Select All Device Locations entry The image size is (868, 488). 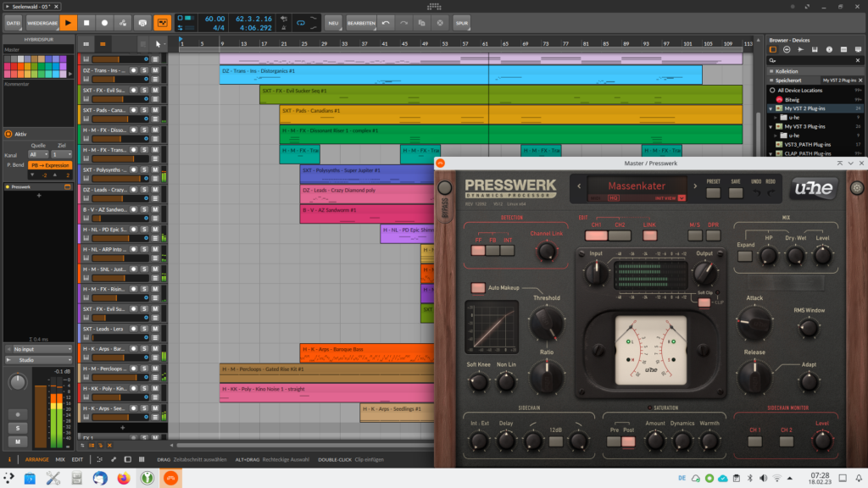pyautogui.click(x=799, y=90)
